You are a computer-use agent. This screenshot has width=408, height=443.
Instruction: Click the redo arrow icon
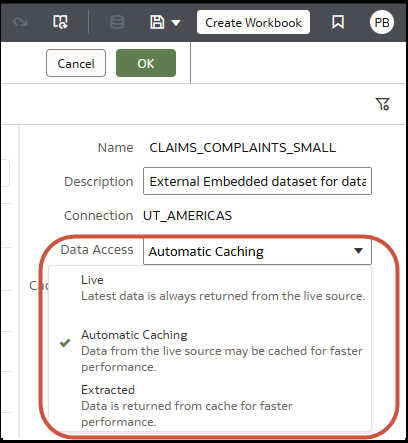tap(20, 22)
